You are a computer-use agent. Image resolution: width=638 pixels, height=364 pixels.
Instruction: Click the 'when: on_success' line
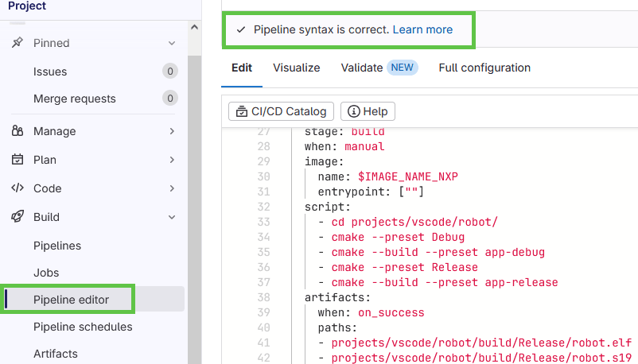pyautogui.click(x=371, y=312)
